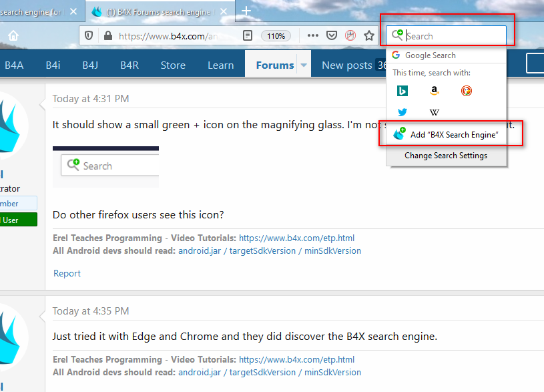Click the address bar URL
Viewport: 544px width, 392px height.
tap(168, 36)
